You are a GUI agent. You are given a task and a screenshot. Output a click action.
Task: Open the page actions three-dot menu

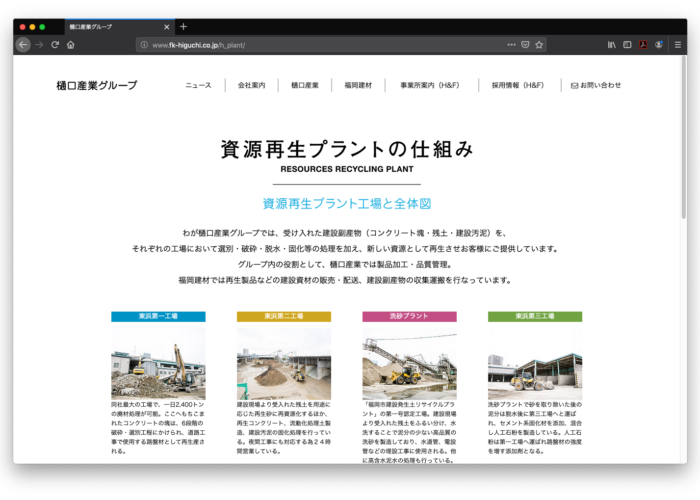(x=512, y=45)
